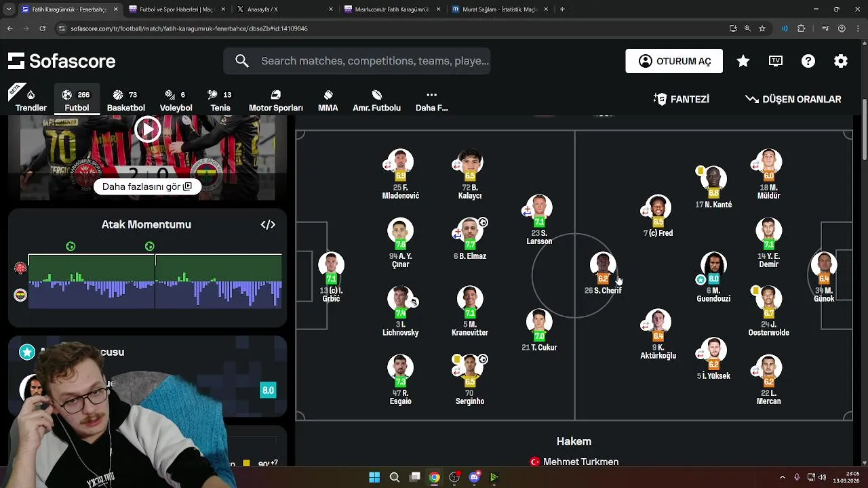Screen dimensions: 868x488
Task: Open player B. Elmaz on lineup
Action: click(470, 239)
